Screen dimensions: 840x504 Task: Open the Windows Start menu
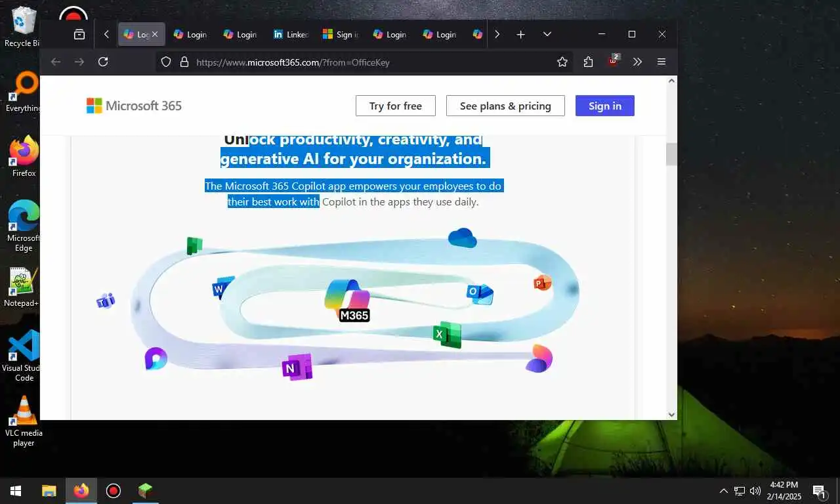point(16,491)
